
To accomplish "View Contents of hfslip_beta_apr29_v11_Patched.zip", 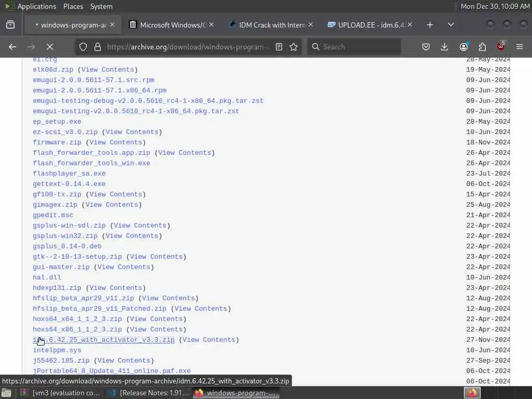I will (x=201, y=309).
